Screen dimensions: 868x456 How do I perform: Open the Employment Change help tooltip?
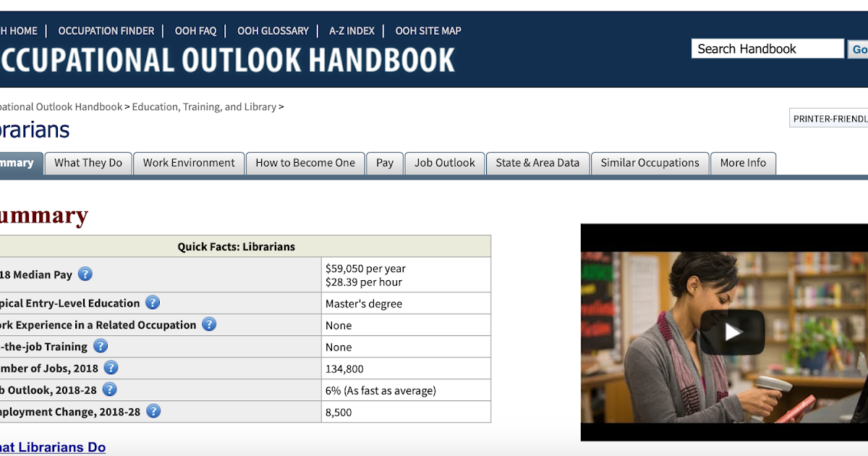[x=153, y=411]
